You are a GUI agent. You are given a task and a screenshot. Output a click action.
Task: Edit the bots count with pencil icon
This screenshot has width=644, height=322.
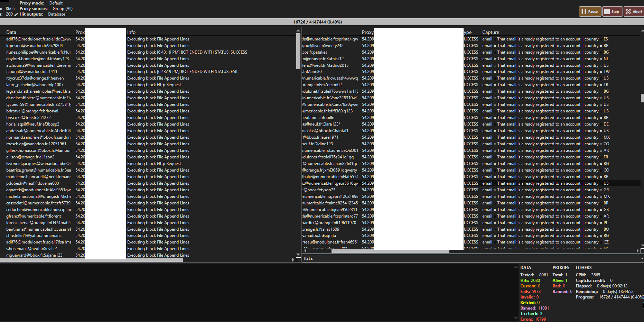click(x=16, y=15)
